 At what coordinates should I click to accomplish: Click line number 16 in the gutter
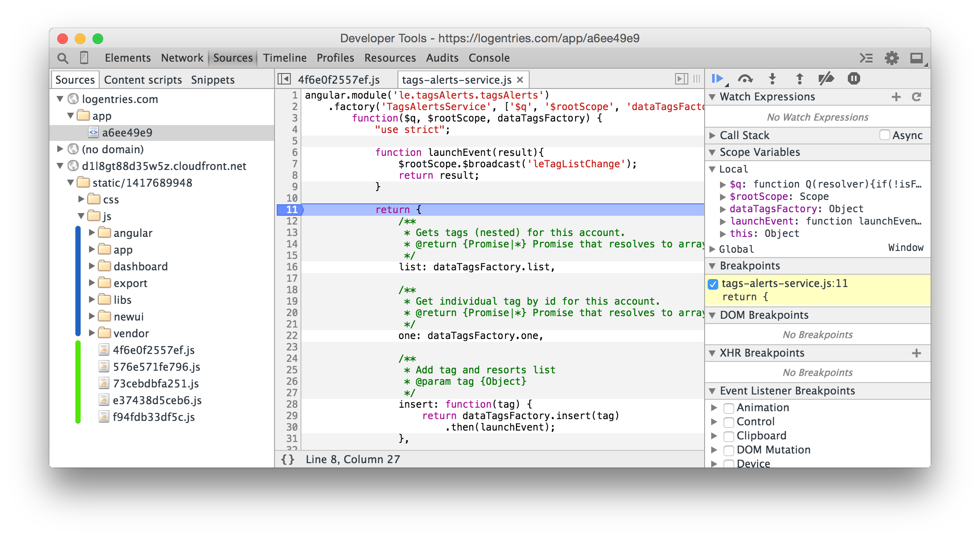[x=292, y=267]
